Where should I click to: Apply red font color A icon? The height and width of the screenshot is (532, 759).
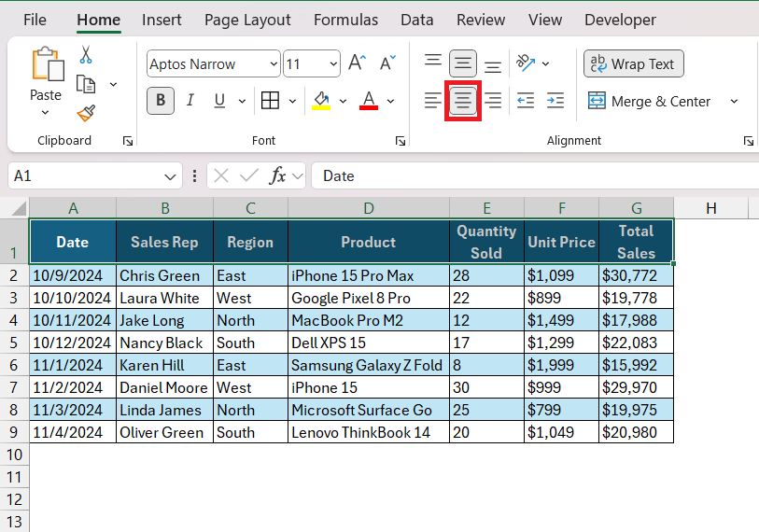tap(369, 101)
